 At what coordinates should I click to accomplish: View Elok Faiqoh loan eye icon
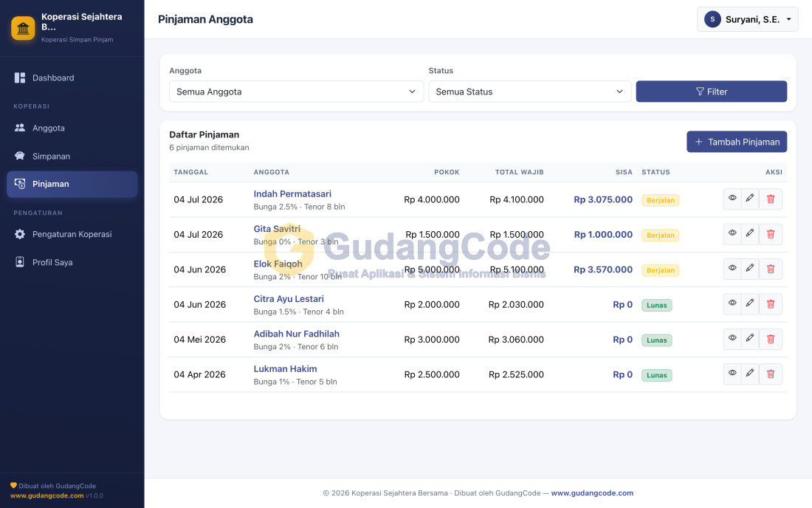pos(732,269)
